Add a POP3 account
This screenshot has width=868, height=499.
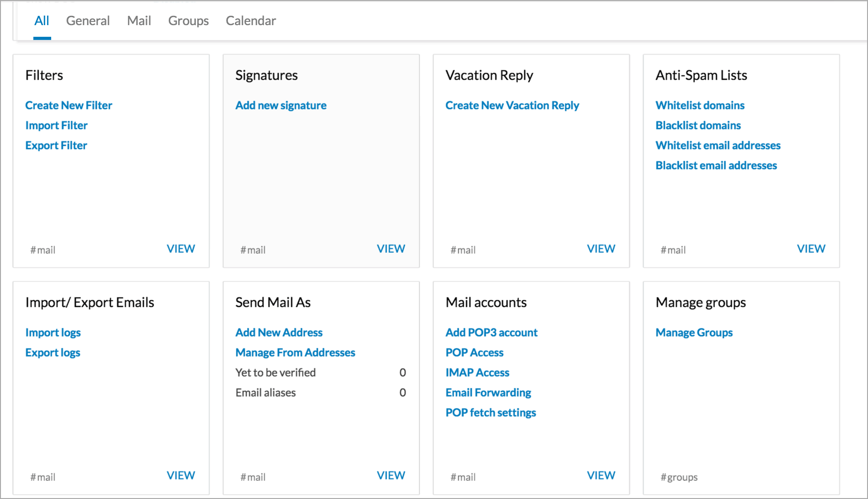tap(491, 333)
